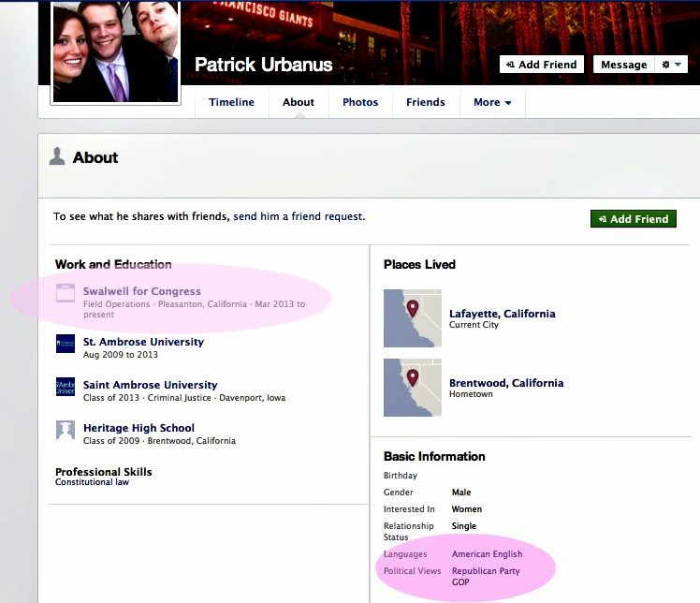The height and width of the screenshot is (603, 700).
Task: Switch to the Timeline tab
Action: [x=231, y=103]
